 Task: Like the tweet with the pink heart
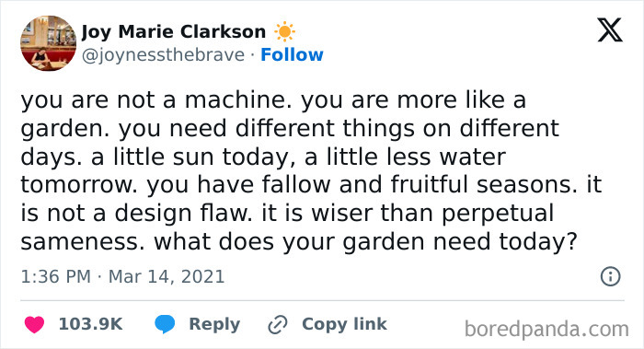click(x=35, y=324)
